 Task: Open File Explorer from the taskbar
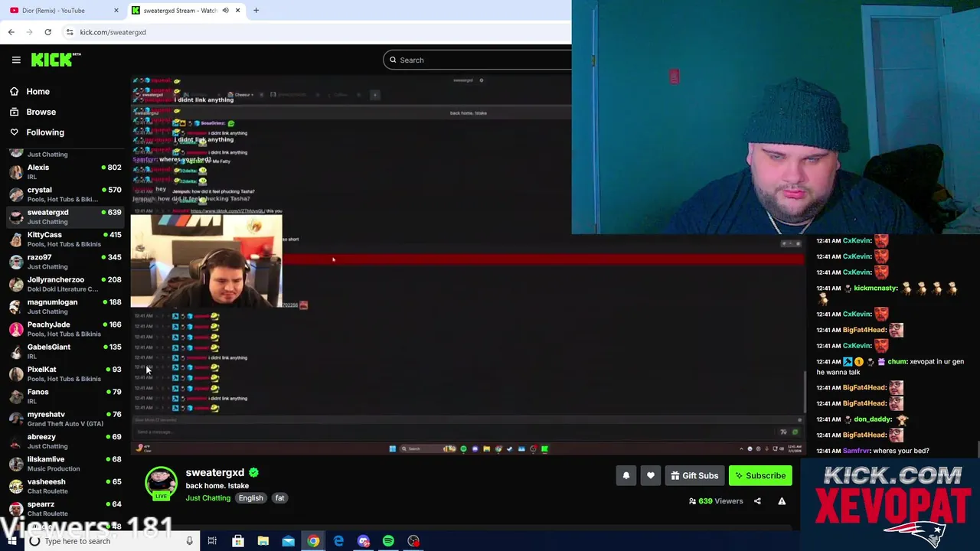click(x=263, y=541)
